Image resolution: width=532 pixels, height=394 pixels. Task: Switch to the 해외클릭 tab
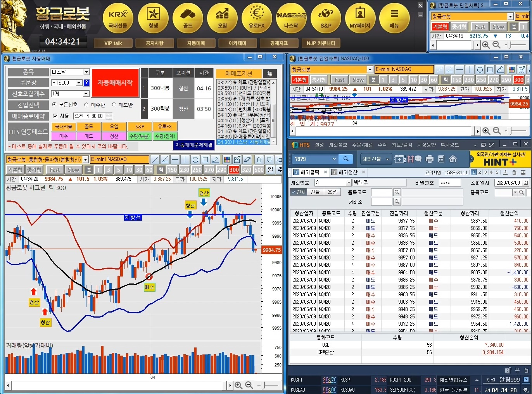point(310,172)
